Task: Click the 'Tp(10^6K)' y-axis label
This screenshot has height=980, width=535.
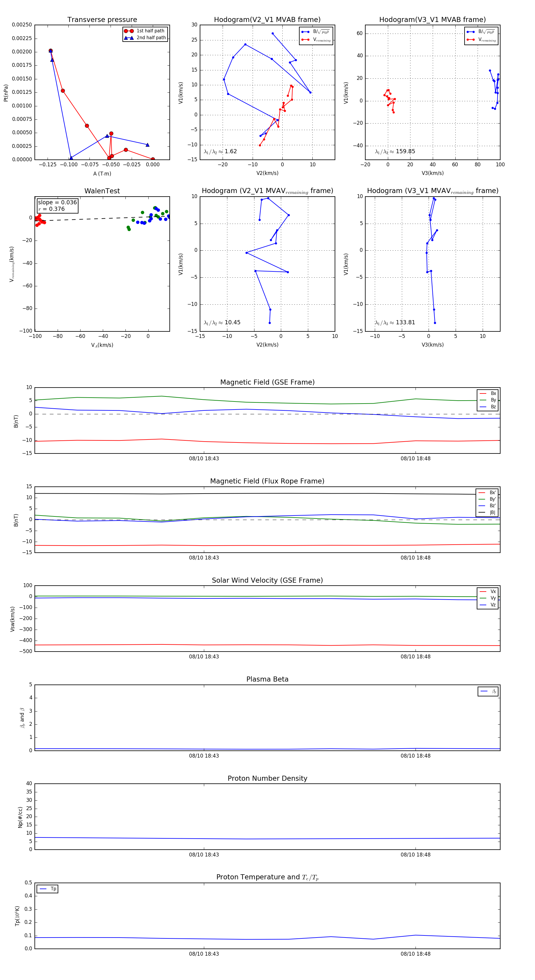Action: point(18,916)
